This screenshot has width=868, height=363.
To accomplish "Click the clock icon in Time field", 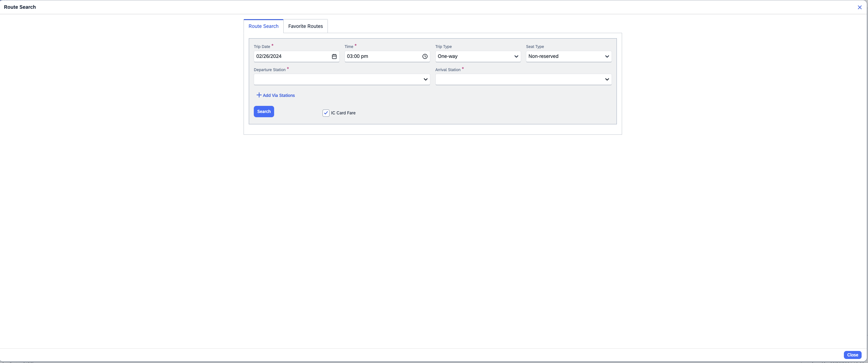I will 425,56.
